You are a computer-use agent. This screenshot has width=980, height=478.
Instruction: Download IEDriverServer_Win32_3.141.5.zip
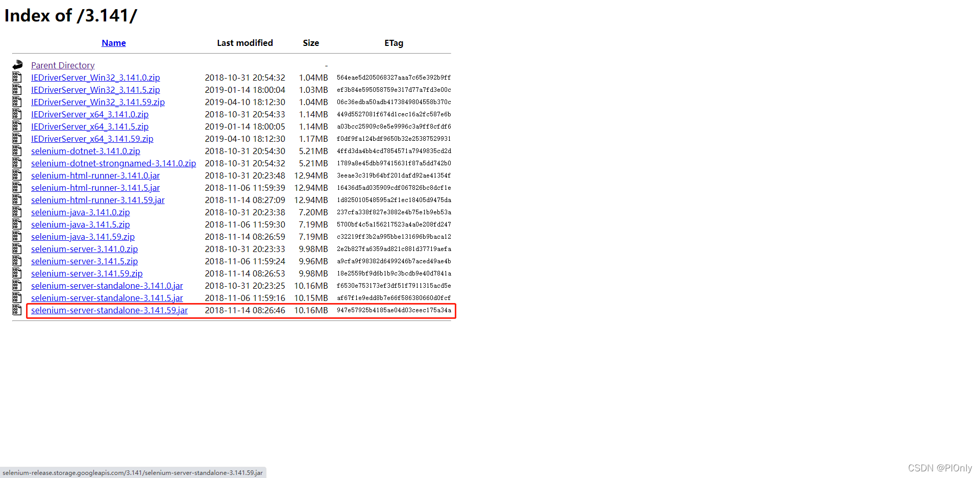(95, 90)
